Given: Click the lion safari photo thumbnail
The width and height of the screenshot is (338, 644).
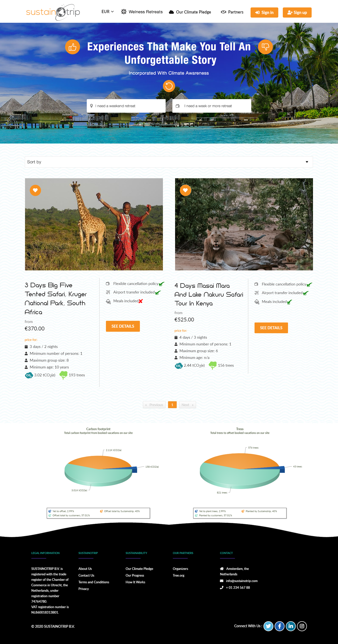Looking at the screenshot, I should (244, 224).
